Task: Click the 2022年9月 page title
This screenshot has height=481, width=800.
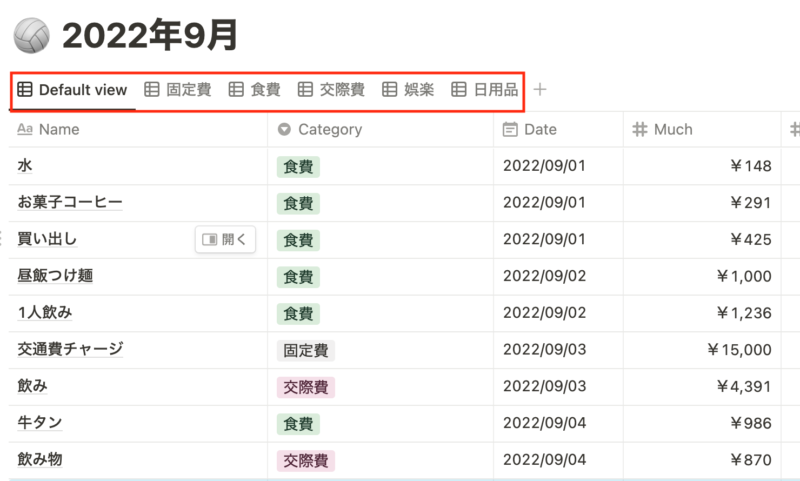Action: pos(150,35)
